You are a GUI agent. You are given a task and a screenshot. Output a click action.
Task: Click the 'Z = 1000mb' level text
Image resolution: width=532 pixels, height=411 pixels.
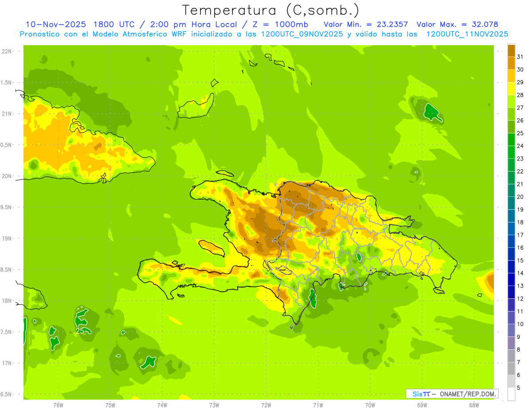pyautogui.click(x=280, y=24)
